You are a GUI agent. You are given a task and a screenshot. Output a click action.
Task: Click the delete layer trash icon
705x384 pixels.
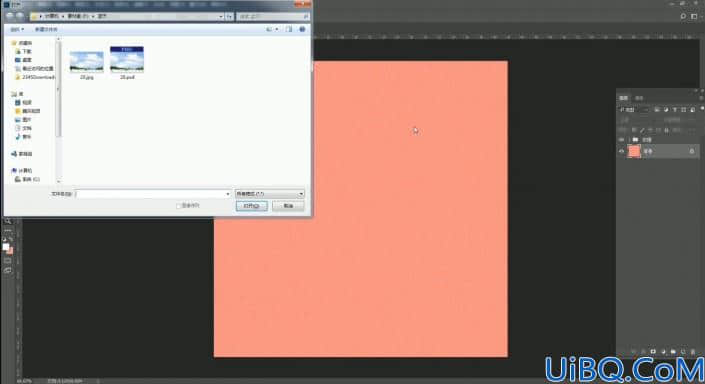point(693,352)
